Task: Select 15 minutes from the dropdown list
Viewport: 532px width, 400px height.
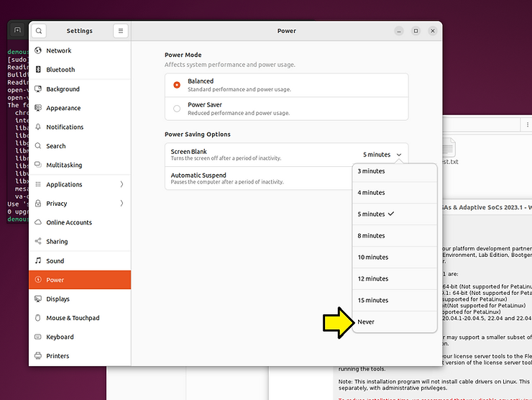Action: point(372,301)
